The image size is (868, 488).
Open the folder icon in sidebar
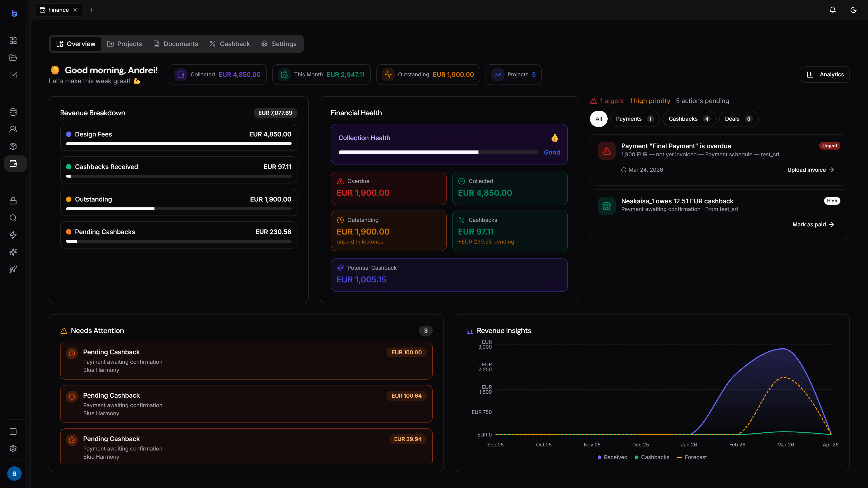click(13, 58)
